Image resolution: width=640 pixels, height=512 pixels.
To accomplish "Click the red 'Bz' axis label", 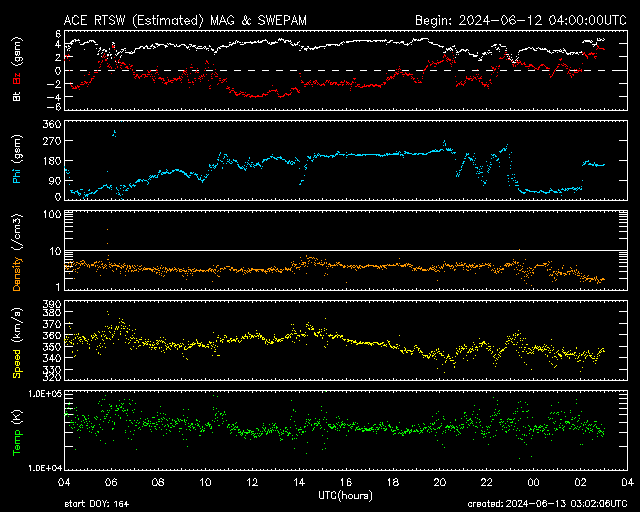I will click(17, 79).
